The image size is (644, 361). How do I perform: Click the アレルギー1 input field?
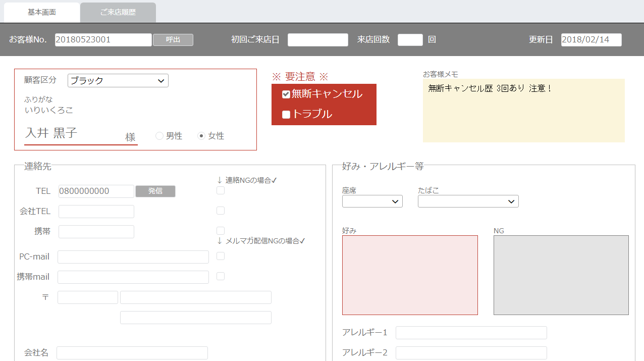click(471, 333)
